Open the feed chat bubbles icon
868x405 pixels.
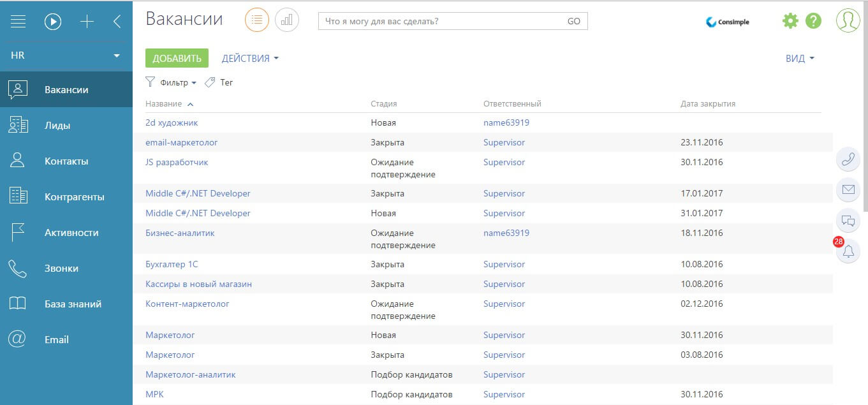(848, 221)
